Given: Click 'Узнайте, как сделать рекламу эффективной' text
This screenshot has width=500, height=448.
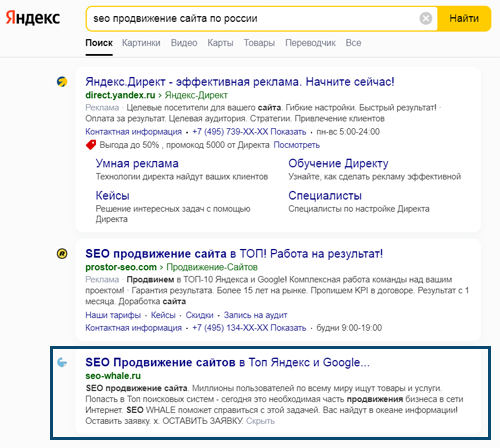Looking at the screenshot, I should (x=375, y=177).
